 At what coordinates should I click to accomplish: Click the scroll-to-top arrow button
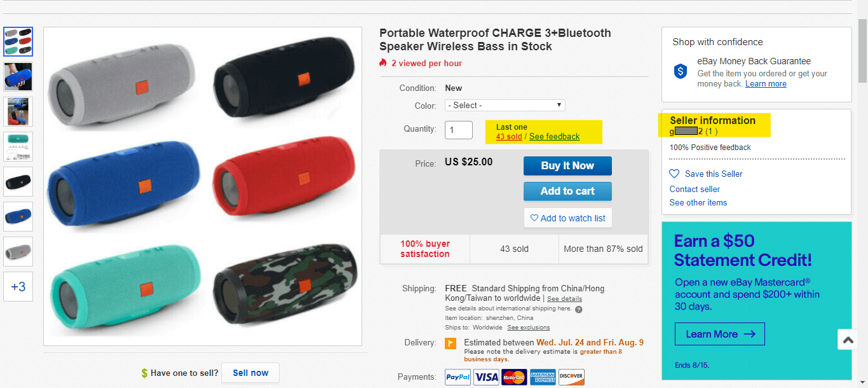(848, 340)
